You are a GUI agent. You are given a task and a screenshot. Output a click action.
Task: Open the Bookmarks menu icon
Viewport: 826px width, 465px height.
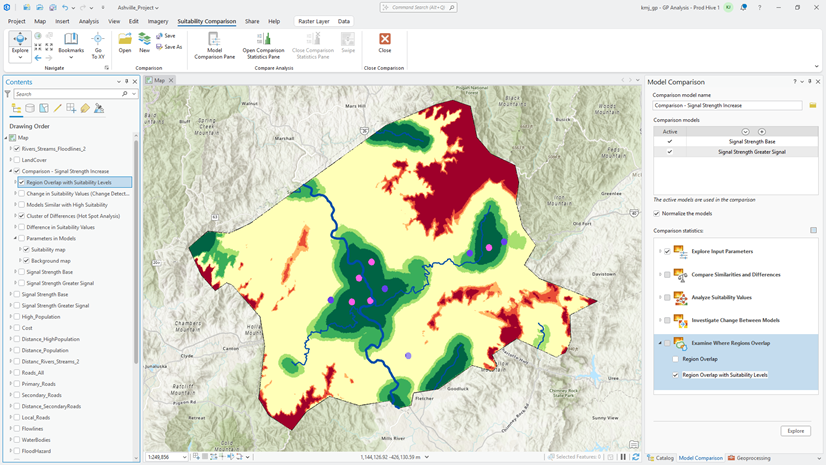click(71, 39)
